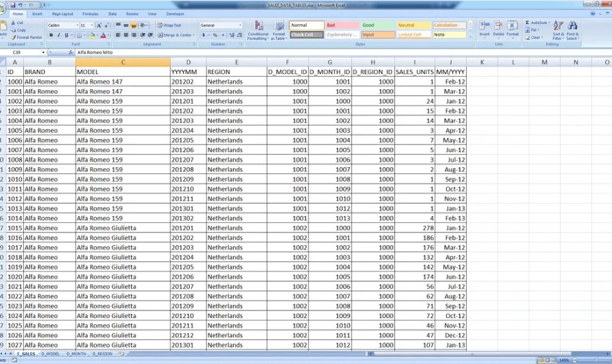612x364 pixels.
Task: Click the insert function fx icon
Action: (x=71, y=52)
